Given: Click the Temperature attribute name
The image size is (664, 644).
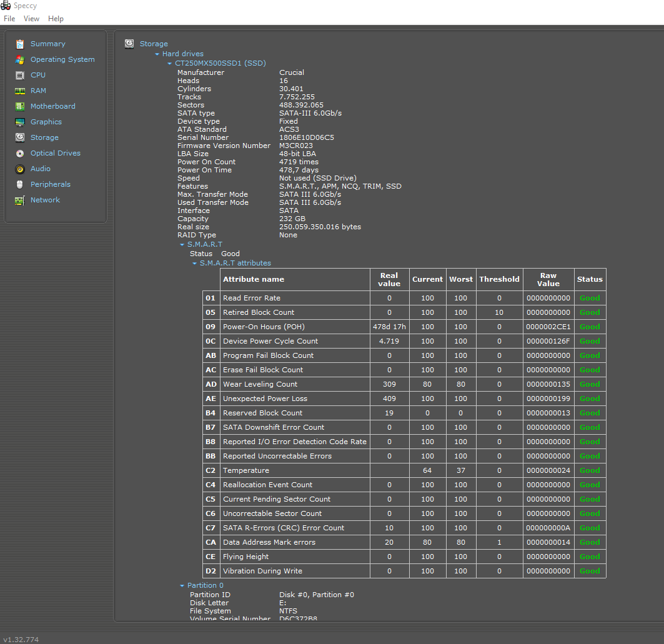Looking at the screenshot, I should [246, 470].
